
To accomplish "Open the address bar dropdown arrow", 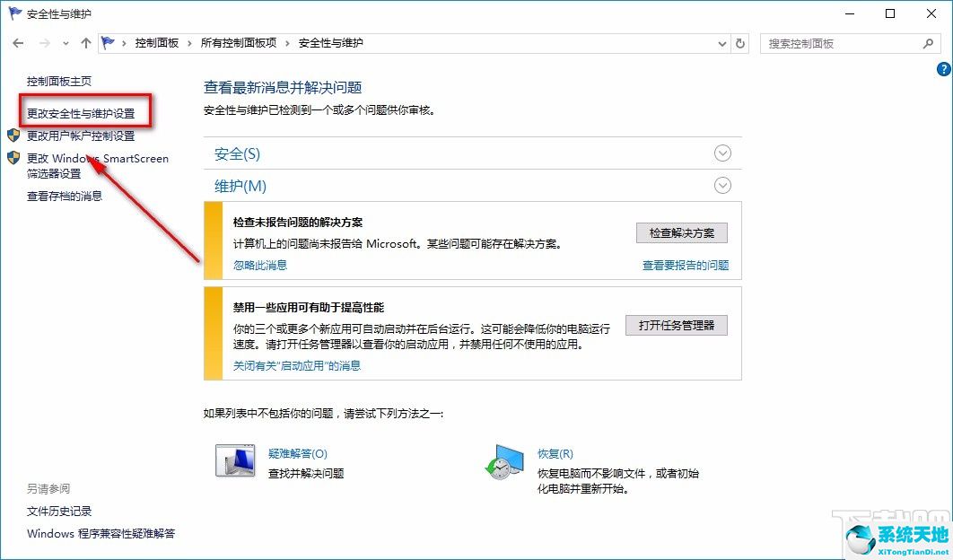I will 721,42.
